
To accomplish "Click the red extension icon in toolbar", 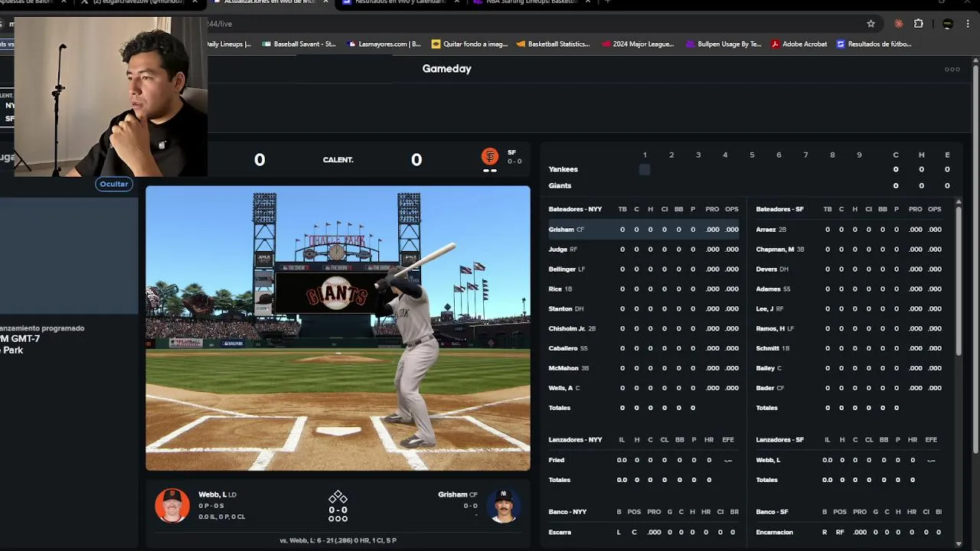I will coord(899,24).
